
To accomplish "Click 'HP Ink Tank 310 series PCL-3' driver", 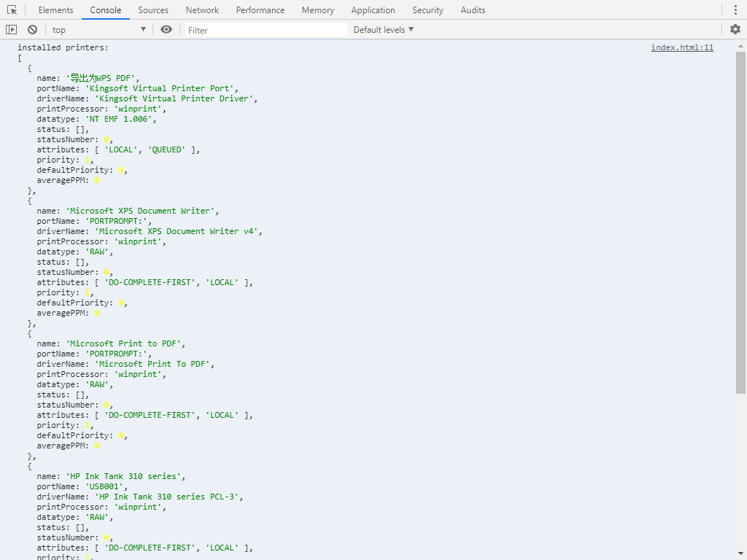I will pos(169,497).
